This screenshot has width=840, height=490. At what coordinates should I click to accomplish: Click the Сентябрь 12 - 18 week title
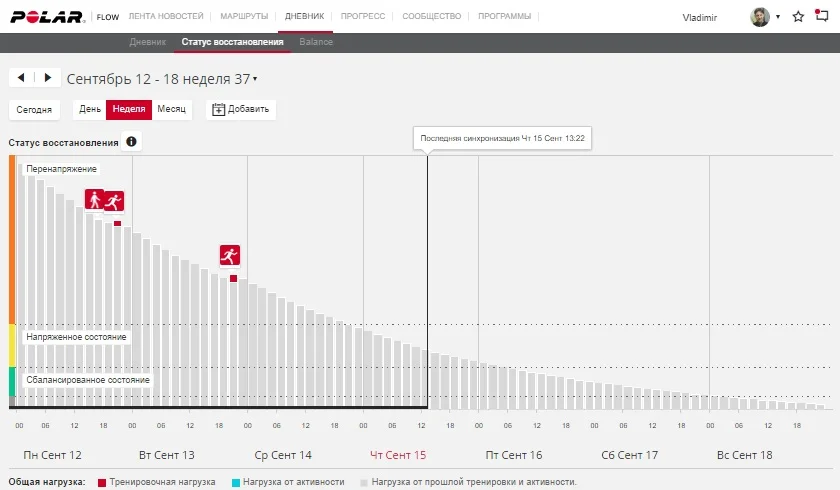tap(159, 79)
